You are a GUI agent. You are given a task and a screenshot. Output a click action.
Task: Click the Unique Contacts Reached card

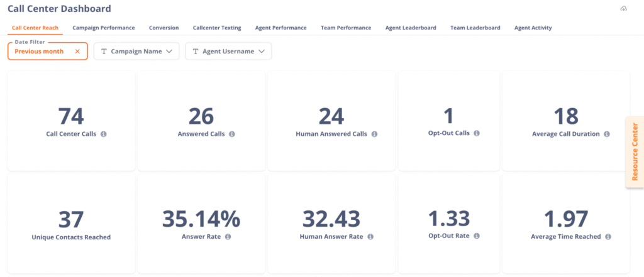pyautogui.click(x=71, y=224)
